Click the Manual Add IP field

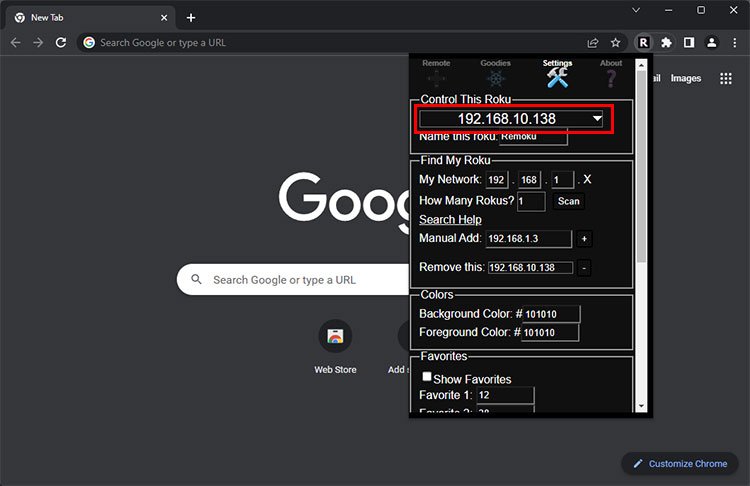pos(529,239)
